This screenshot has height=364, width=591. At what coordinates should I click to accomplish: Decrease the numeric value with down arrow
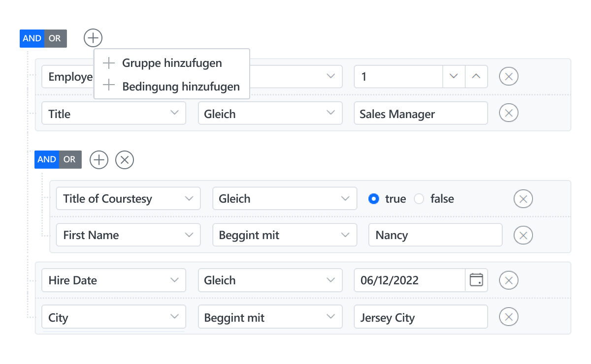tap(454, 77)
